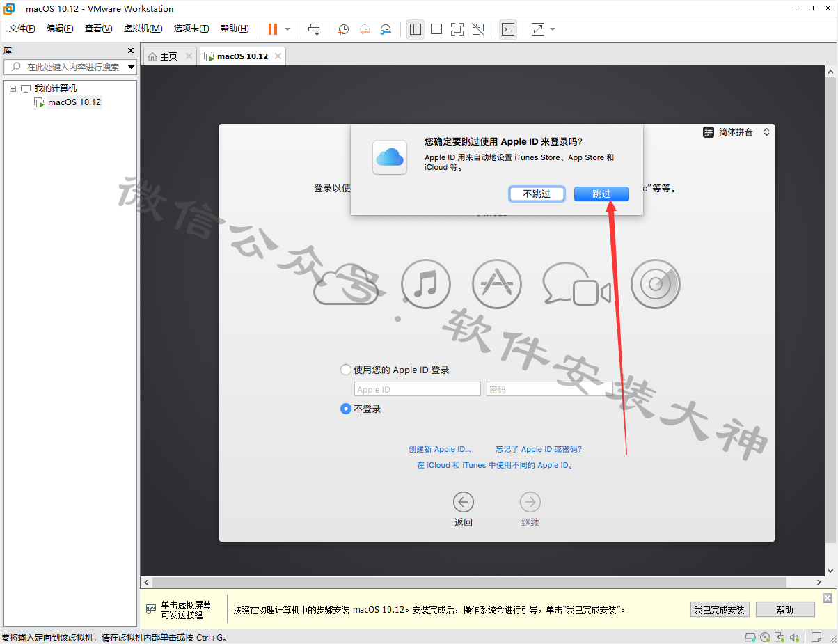Open the 帮助 menu
This screenshot has width=838, height=644.
coord(235,29)
